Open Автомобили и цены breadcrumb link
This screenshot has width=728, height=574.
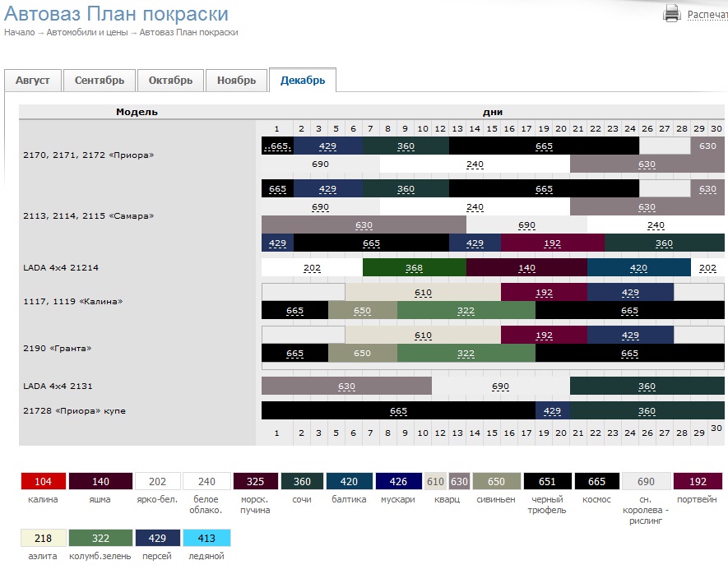[x=87, y=32]
